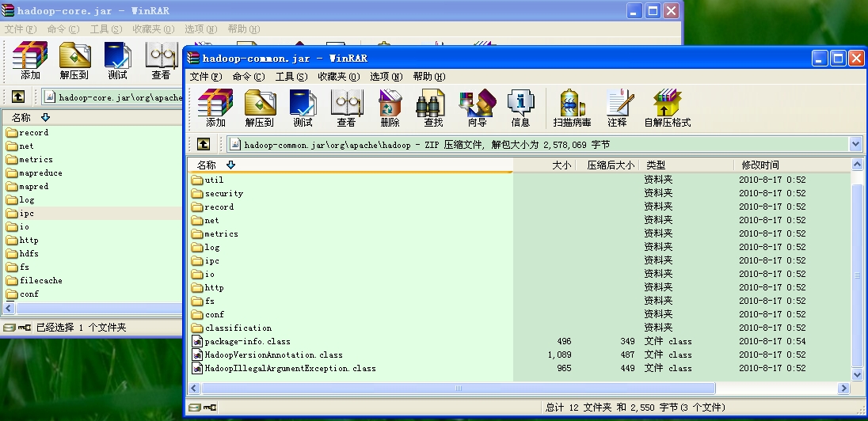
Task: Open 文件 menu in hadoop-core window
Action: click(x=21, y=28)
